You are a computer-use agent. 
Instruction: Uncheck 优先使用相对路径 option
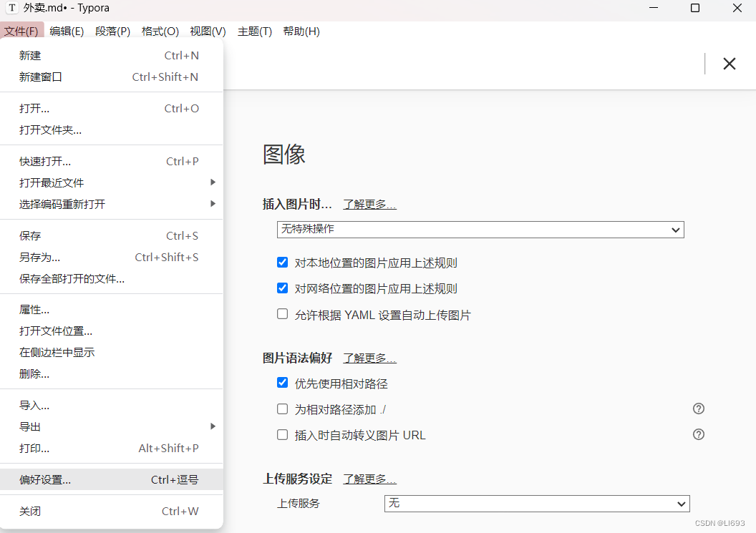(x=283, y=383)
